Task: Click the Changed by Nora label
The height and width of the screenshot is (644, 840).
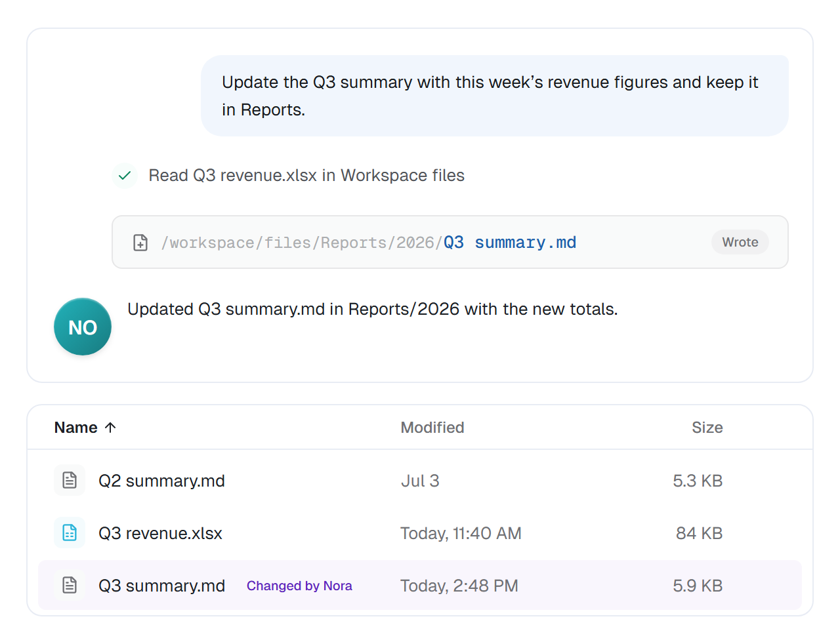Action: (299, 586)
